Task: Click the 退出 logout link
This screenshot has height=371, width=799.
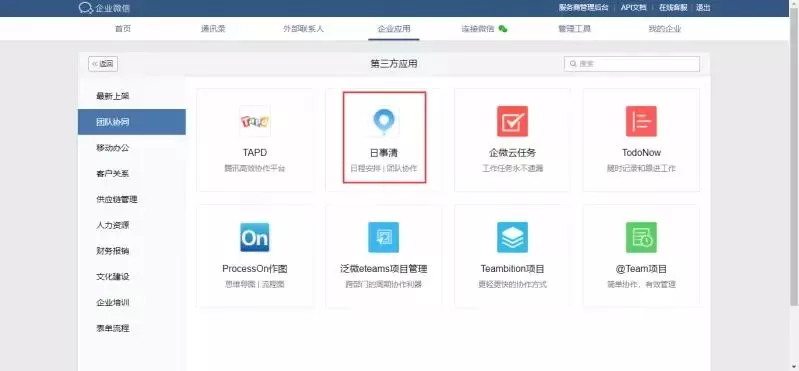Action: pos(703,8)
